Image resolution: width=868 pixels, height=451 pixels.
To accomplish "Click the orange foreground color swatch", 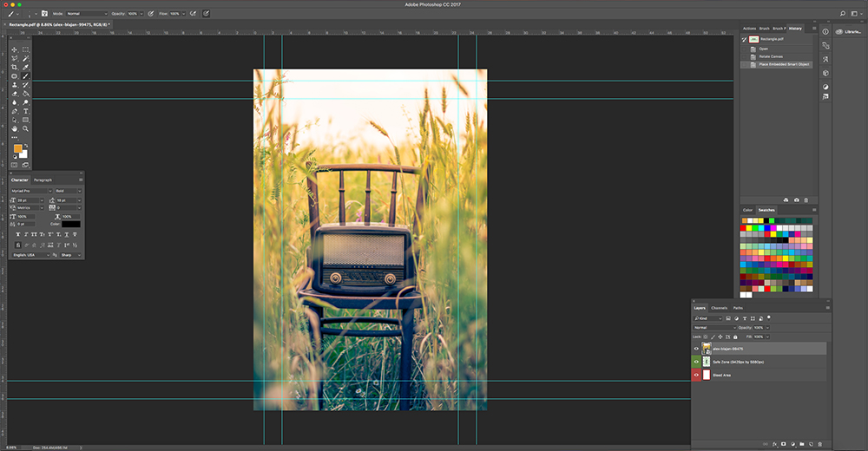I will point(17,148).
